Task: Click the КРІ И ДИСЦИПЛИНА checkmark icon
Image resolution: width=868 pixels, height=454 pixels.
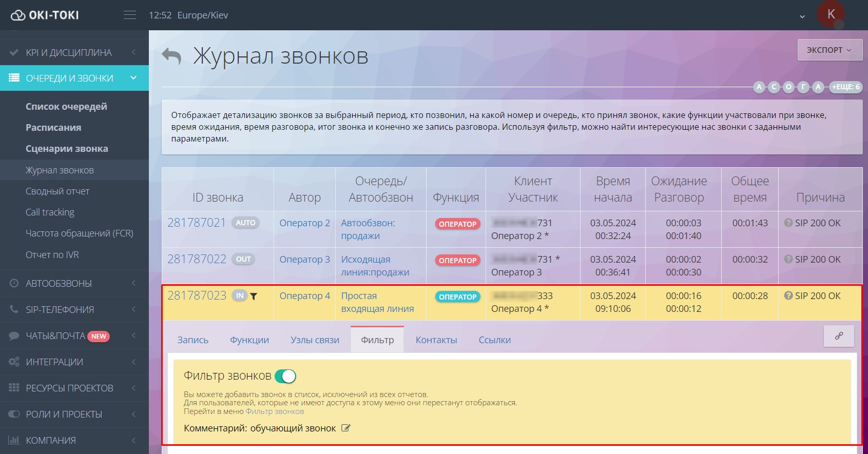Action: click(14, 52)
